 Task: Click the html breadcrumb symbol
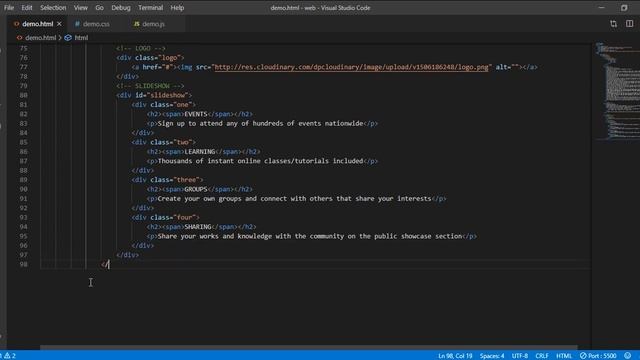click(x=81, y=38)
